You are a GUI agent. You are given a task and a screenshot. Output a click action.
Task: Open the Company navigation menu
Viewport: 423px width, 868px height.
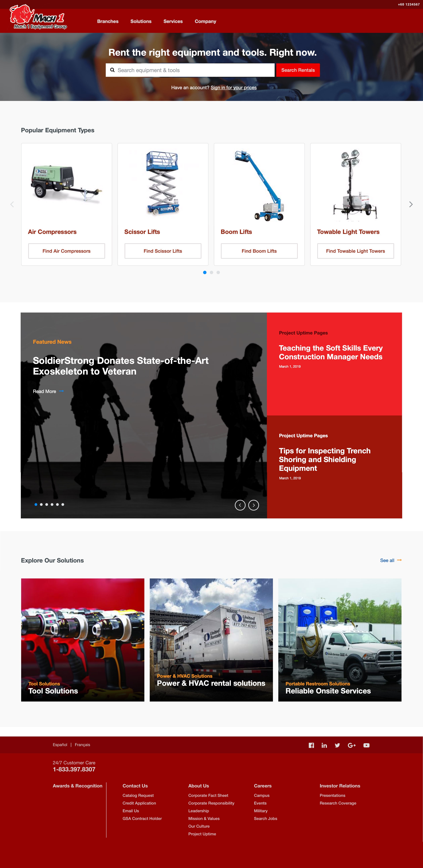(x=205, y=21)
